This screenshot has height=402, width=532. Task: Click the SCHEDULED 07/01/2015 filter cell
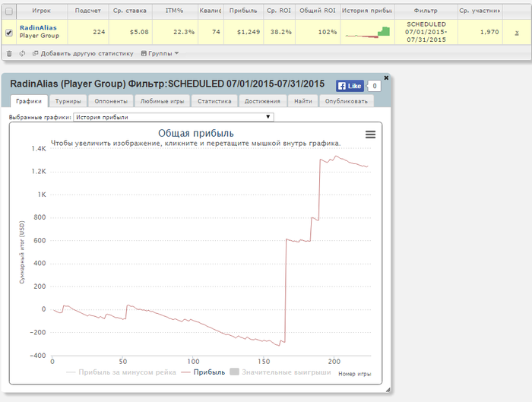click(x=426, y=32)
